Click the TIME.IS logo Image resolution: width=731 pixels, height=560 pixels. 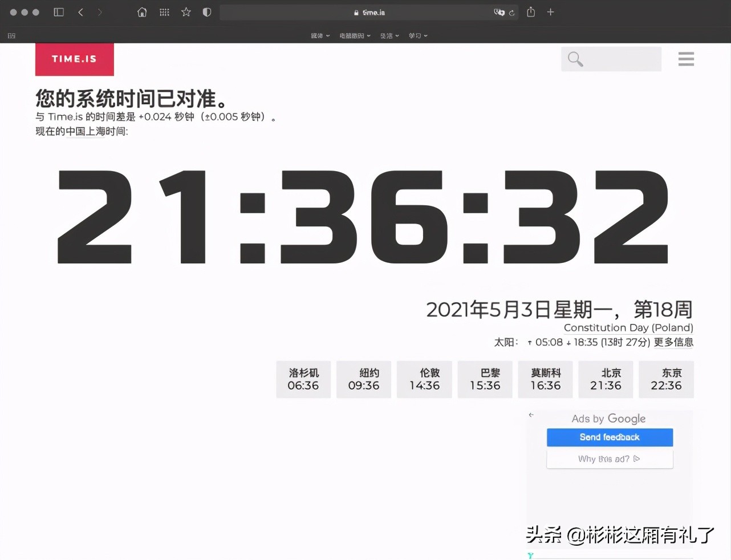click(x=74, y=59)
